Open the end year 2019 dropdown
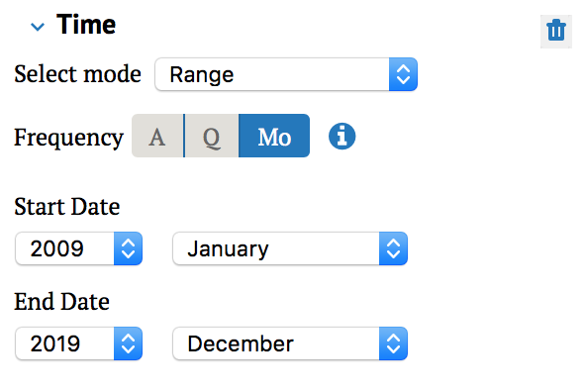Screen dimensions: 586x392 79,343
